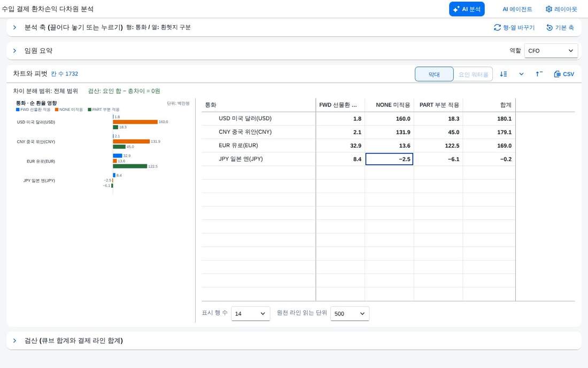The width and height of the screenshot is (588, 368).
Task: Reset axes with 기본 축 button
Action: (560, 27)
